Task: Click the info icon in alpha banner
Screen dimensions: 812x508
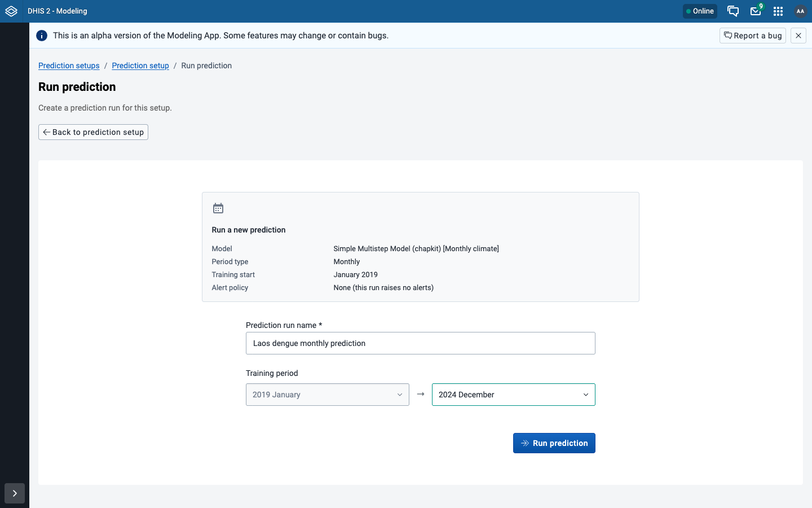Action: [x=42, y=36]
